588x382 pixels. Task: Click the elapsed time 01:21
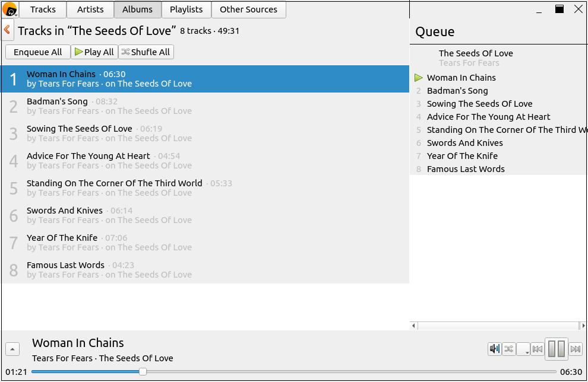[16, 372]
